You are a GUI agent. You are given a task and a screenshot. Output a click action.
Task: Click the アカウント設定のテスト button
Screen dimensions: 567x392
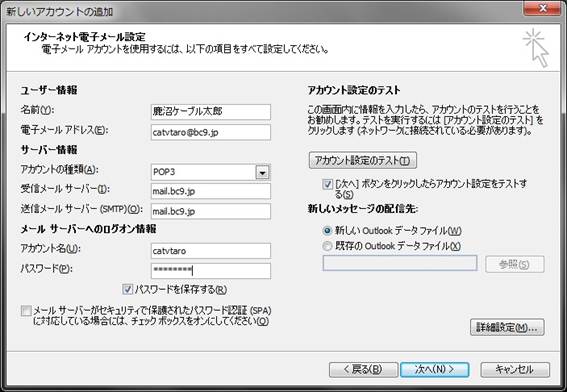tap(363, 160)
